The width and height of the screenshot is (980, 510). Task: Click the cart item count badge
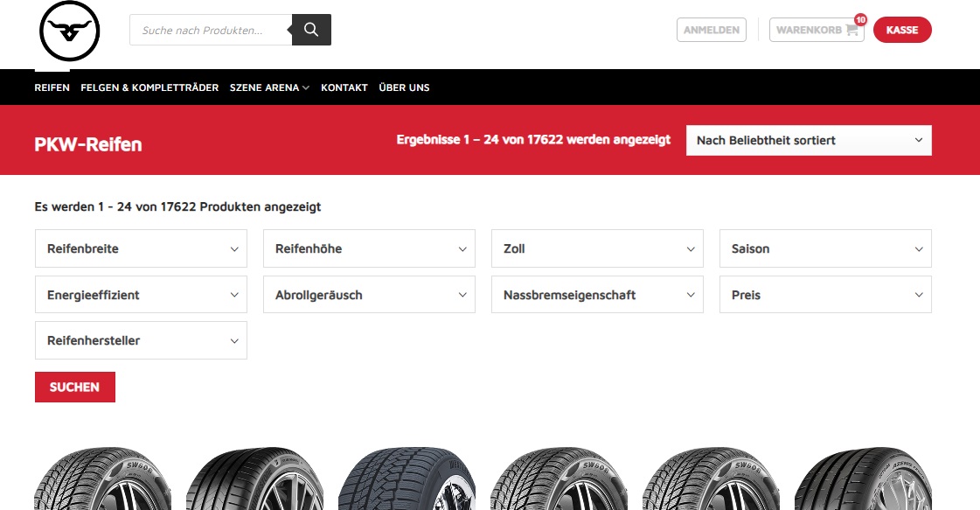[860, 19]
